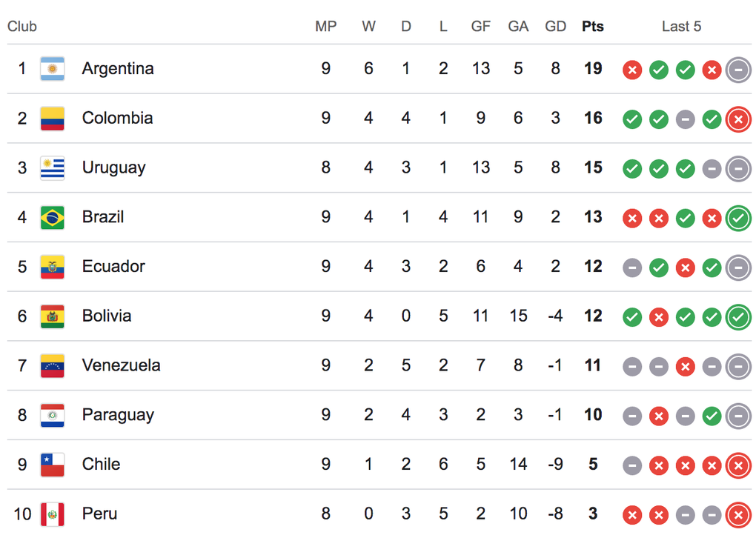
Task: Click the Brazil flag icon
Action: (53, 217)
